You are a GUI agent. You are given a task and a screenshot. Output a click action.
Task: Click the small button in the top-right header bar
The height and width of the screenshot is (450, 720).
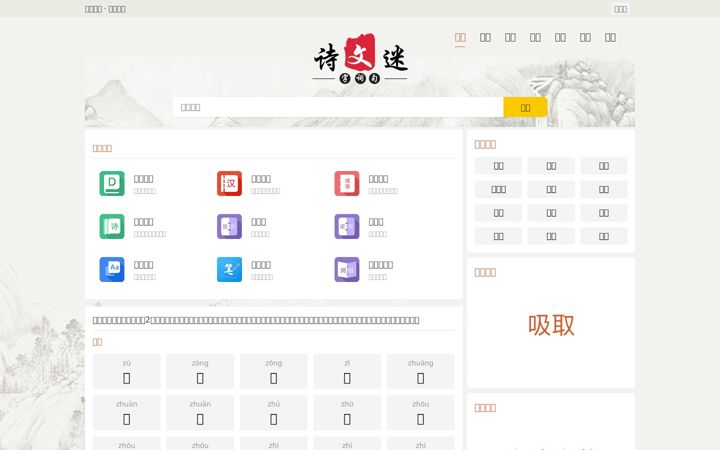pos(621,9)
